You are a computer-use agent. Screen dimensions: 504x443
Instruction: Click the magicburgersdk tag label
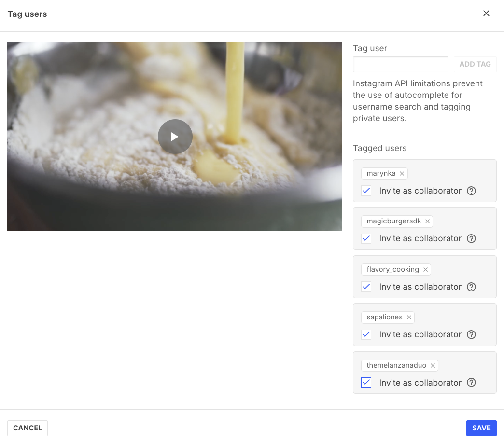[394, 221]
